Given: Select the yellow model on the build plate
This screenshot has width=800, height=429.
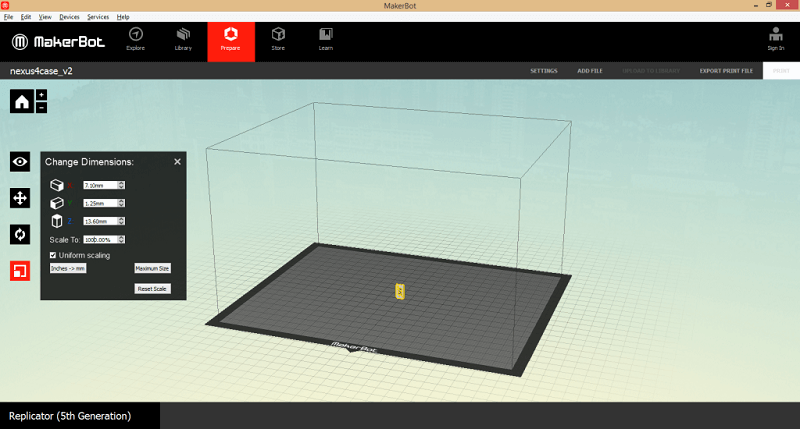Looking at the screenshot, I should [x=400, y=291].
